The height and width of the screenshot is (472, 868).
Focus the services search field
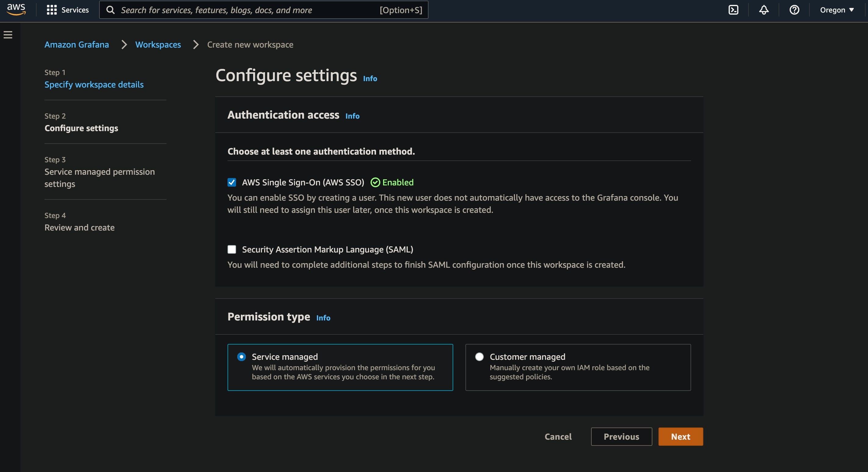pyautogui.click(x=264, y=10)
